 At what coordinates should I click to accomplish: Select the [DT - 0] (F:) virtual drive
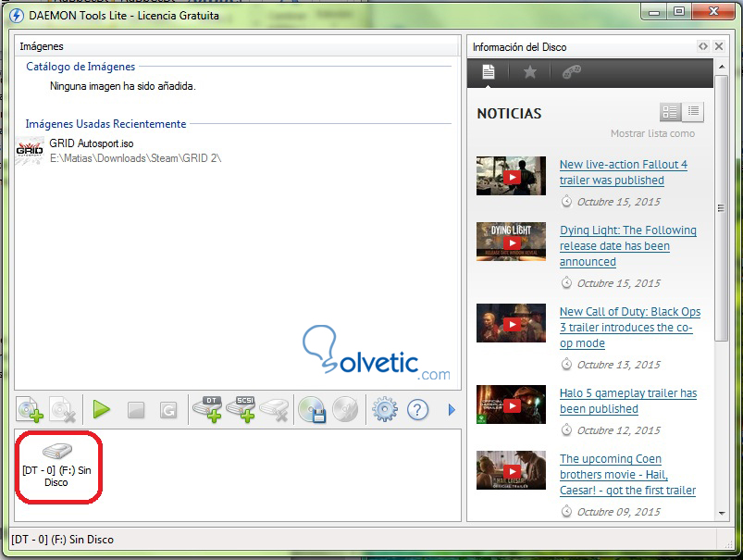coord(56,466)
